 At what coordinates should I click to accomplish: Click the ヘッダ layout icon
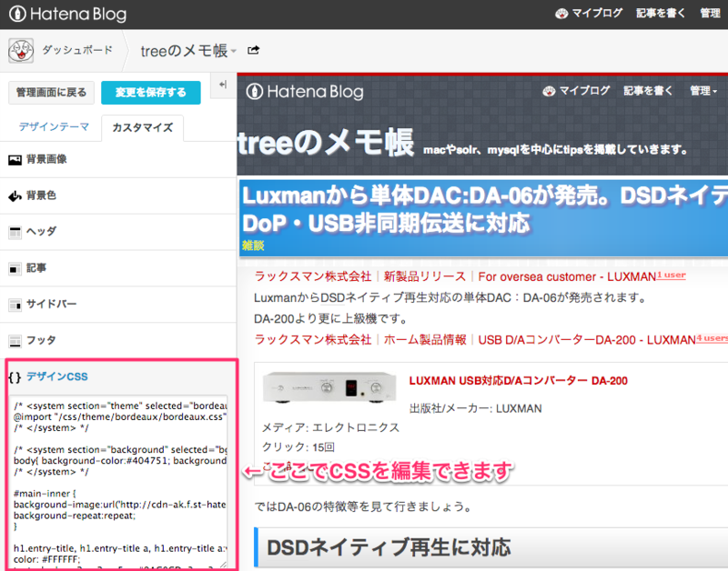15,233
